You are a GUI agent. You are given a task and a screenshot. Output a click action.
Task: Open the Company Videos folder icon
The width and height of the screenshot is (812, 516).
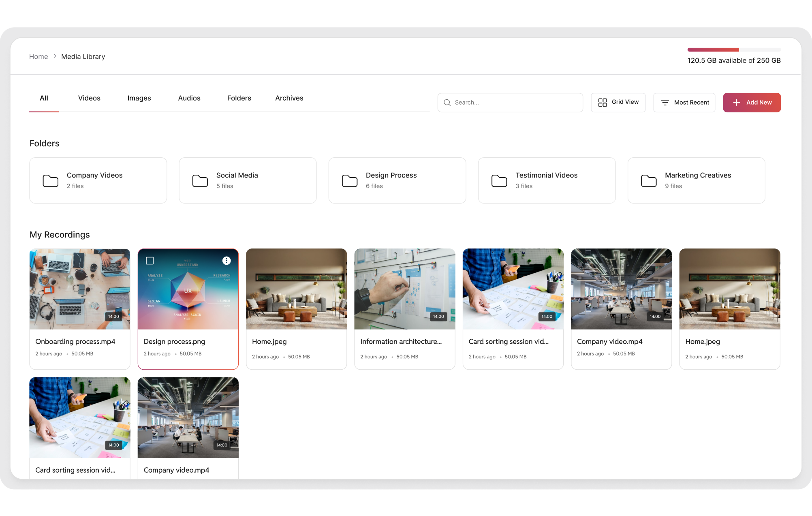point(50,181)
